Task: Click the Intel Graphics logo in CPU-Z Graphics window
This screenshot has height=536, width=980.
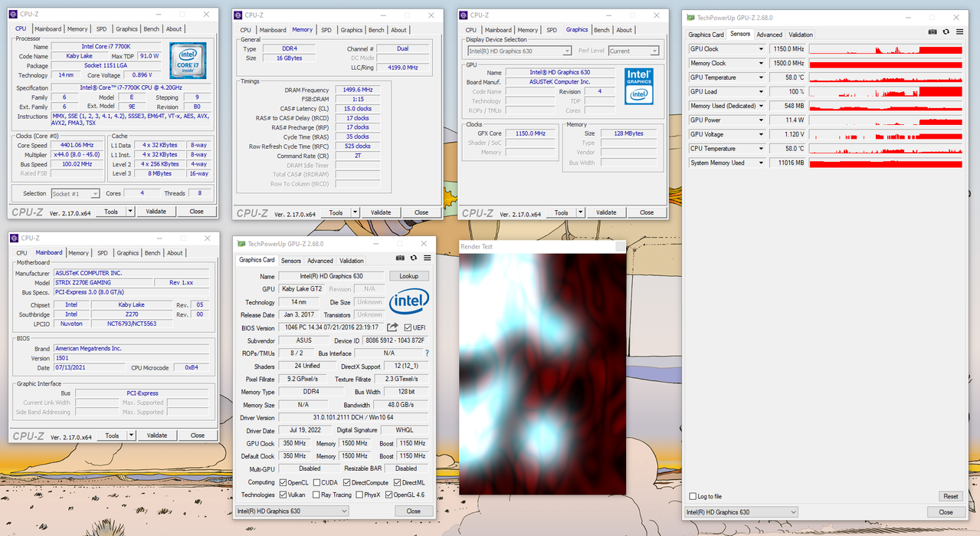Action: (x=638, y=86)
